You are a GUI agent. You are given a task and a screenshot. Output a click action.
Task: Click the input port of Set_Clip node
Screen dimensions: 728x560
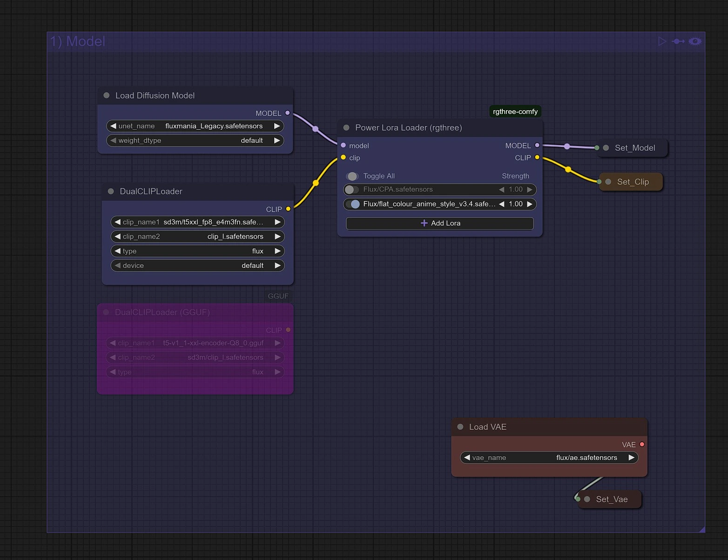point(599,182)
